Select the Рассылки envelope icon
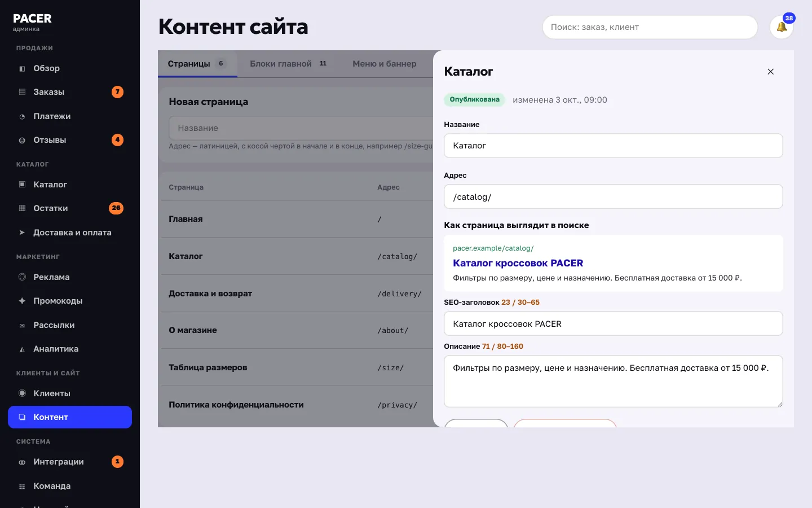812x508 pixels. coord(22,325)
